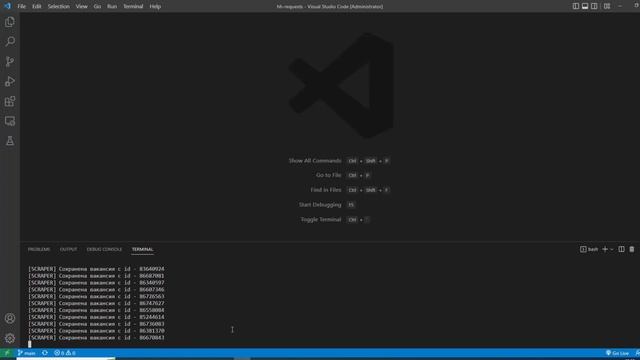This screenshot has width=640, height=360.
Task: Switch to the Debug Console tab
Action: [104, 249]
